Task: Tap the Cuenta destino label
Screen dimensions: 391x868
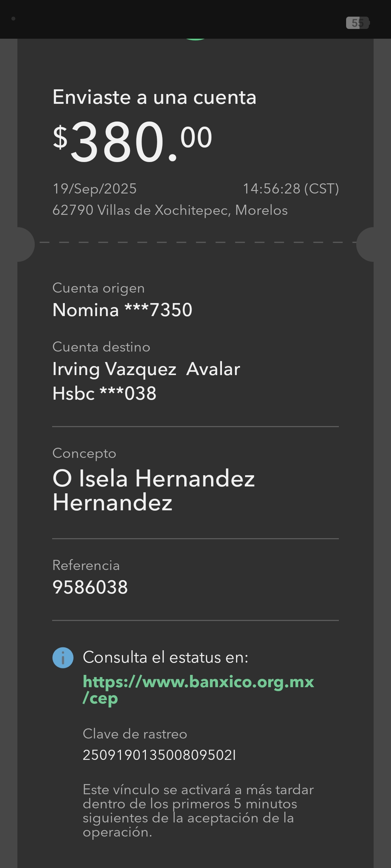Action: coord(101,347)
